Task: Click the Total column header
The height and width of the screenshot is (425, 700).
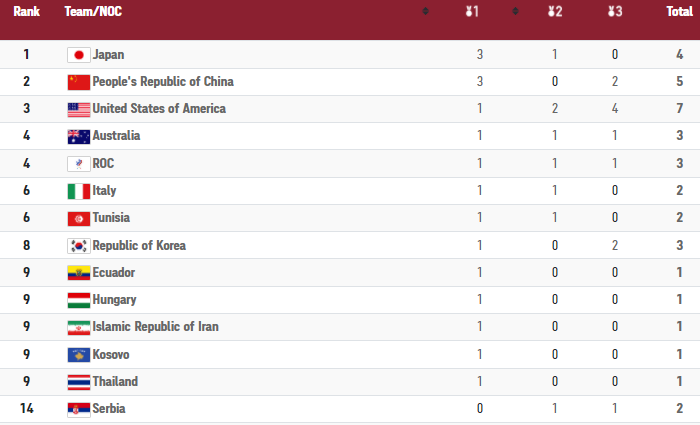Action: [x=679, y=11]
